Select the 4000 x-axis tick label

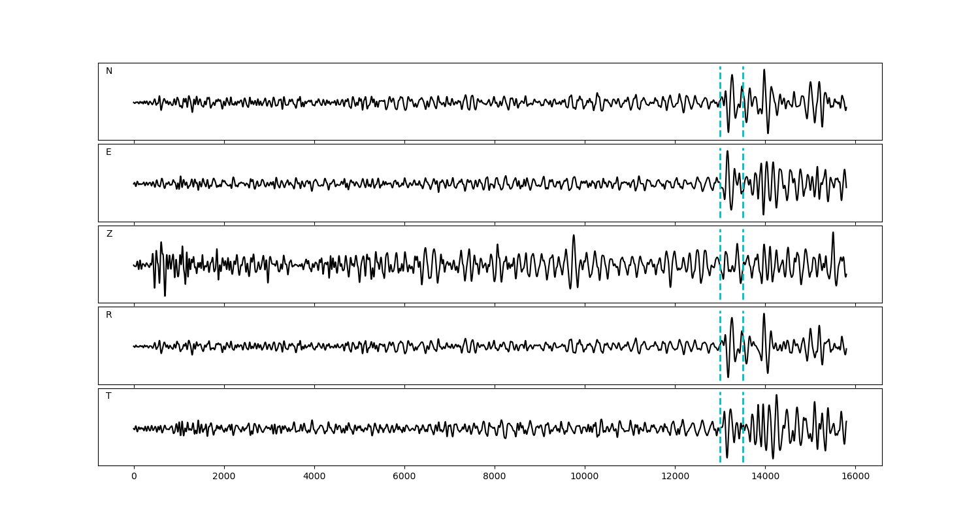[x=314, y=477]
